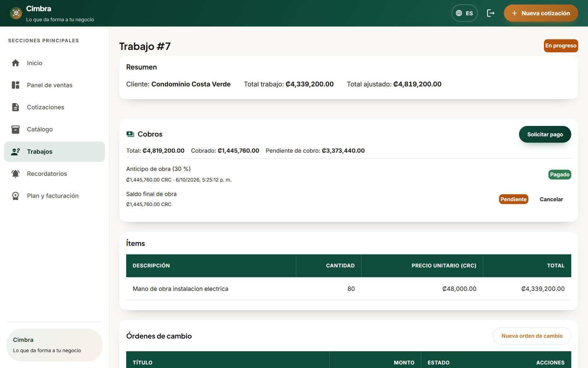
Task: Open Recordatorios from the sidebar
Action: pyautogui.click(x=54, y=174)
